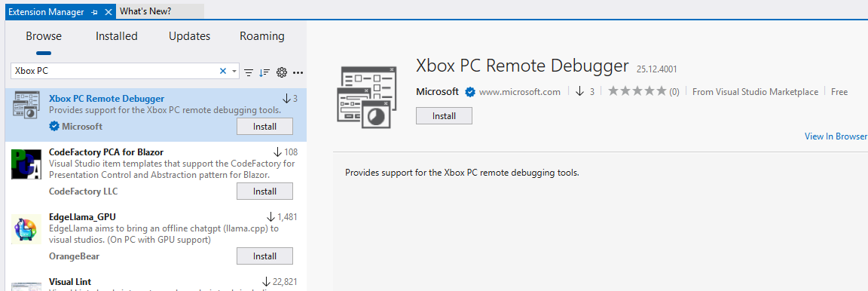Switch to the What's New? tab

[x=145, y=11]
